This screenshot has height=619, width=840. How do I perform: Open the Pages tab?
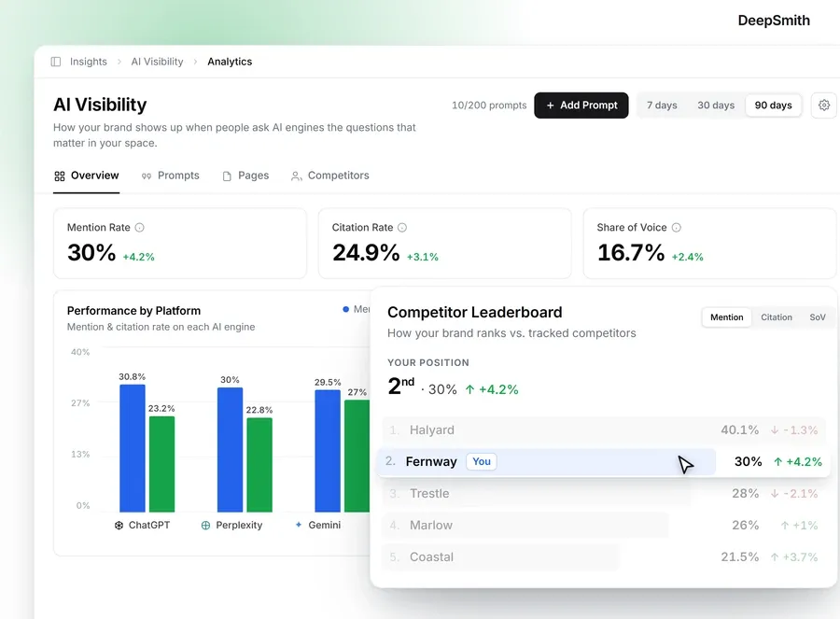tap(245, 176)
